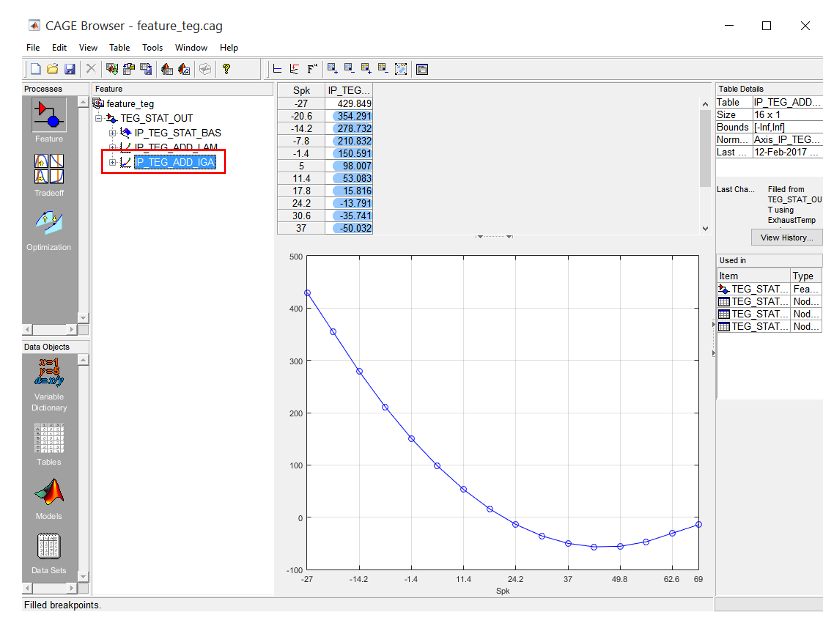Create a new CAGE project file
This screenshot has height=624, width=836.
tap(35, 69)
